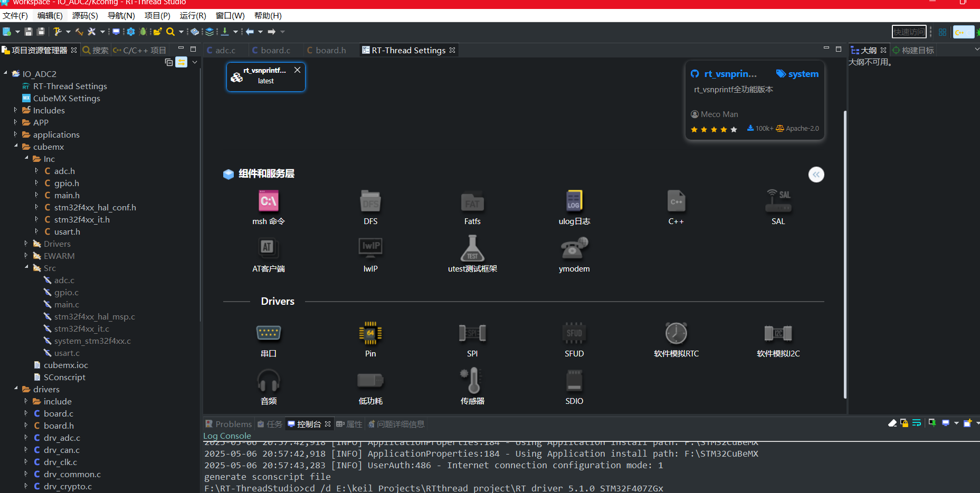
Task: Select the utest测试框架 flask icon
Action: click(x=472, y=248)
